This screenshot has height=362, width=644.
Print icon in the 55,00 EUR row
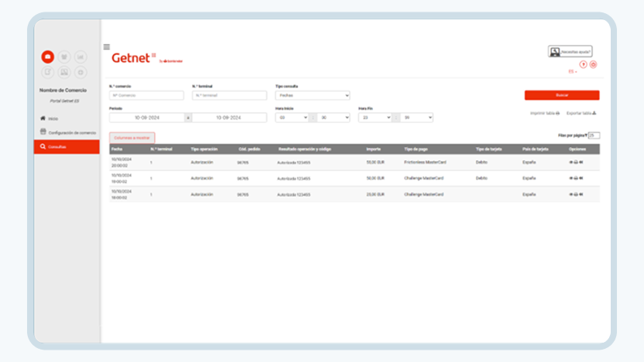pos(576,162)
